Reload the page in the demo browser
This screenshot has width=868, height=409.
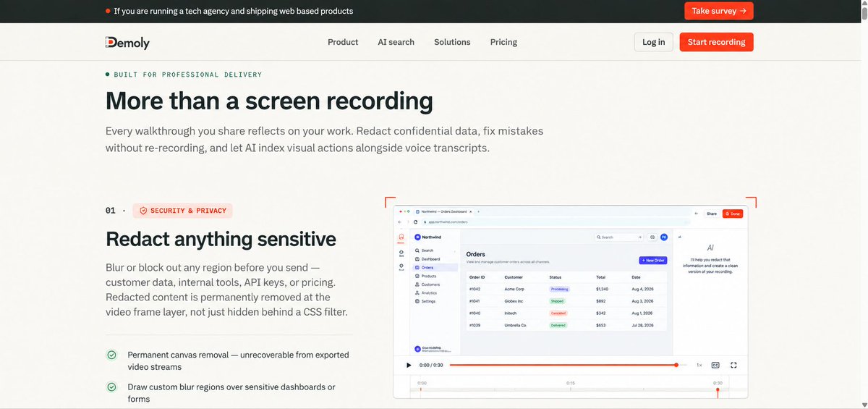415,222
